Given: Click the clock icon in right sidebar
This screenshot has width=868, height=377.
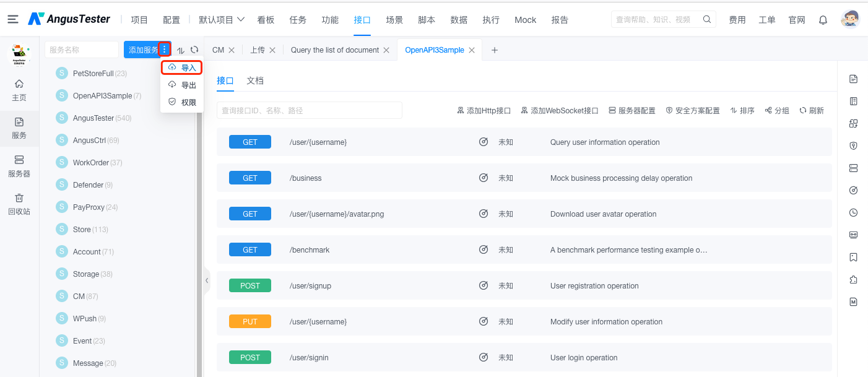Looking at the screenshot, I should tap(853, 212).
